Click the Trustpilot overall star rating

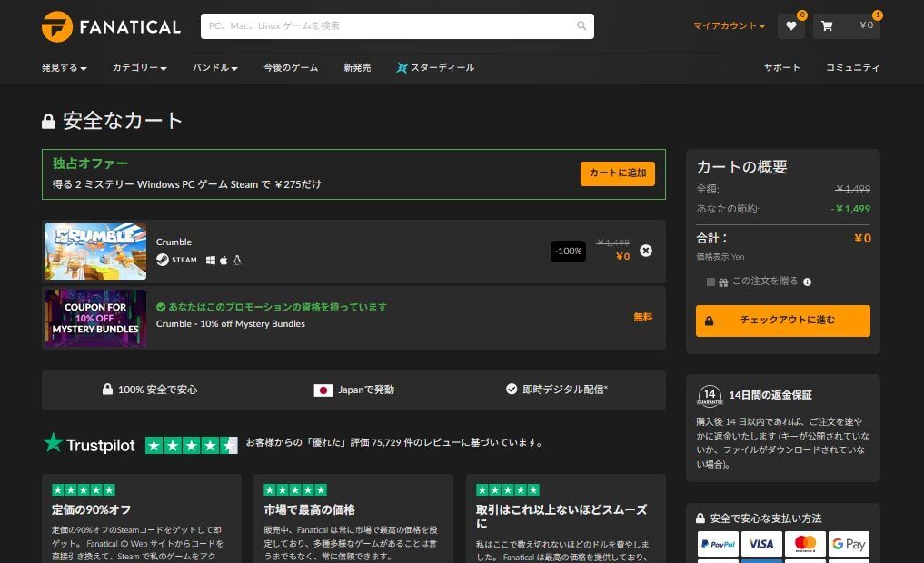click(x=192, y=445)
